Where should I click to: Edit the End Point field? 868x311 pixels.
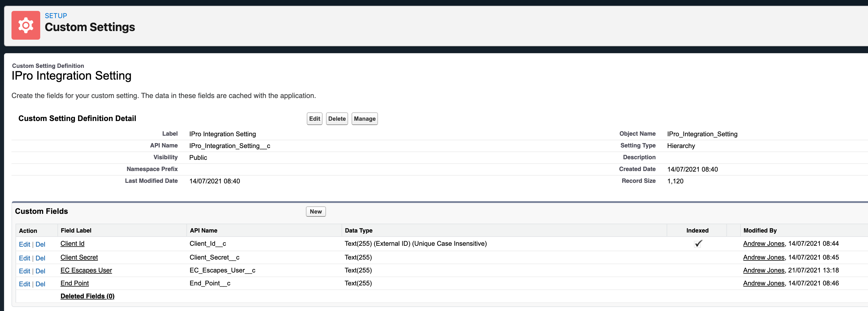pos(24,284)
